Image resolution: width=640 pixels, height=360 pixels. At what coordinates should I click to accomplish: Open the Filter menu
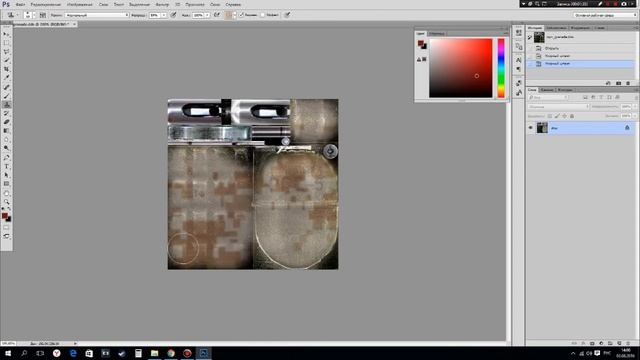pos(162,4)
